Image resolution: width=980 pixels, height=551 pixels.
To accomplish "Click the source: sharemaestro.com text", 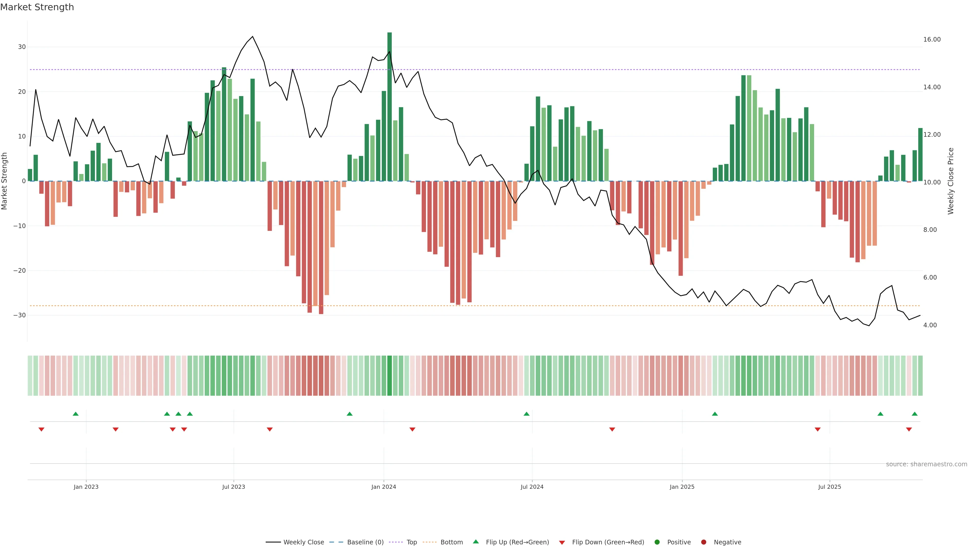I will (x=926, y=464).
